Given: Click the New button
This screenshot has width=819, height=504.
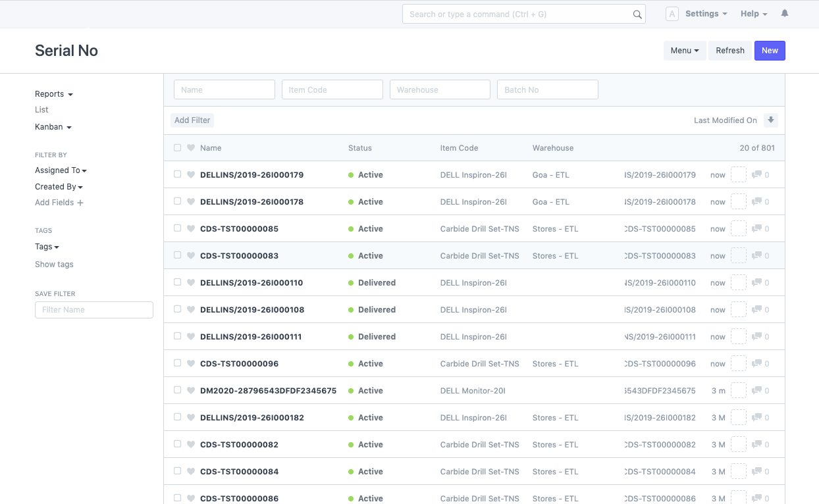Looking at the screenshot, I should [770, 51].
